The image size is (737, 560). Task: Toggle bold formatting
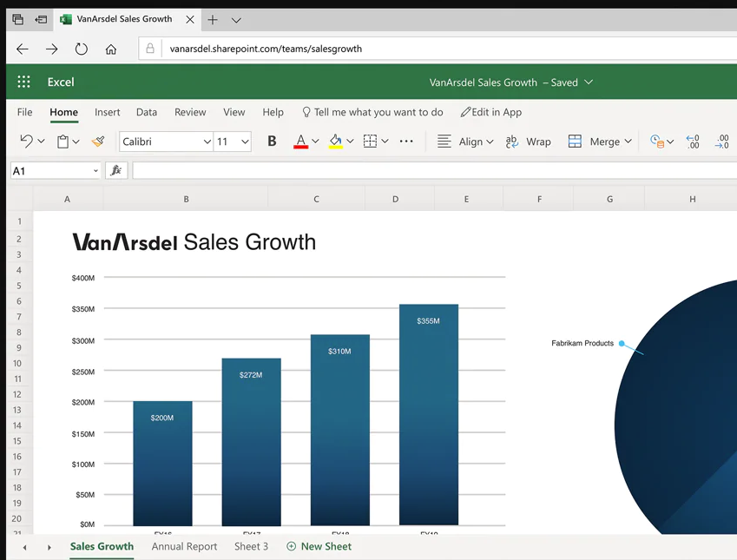[272, 141]
